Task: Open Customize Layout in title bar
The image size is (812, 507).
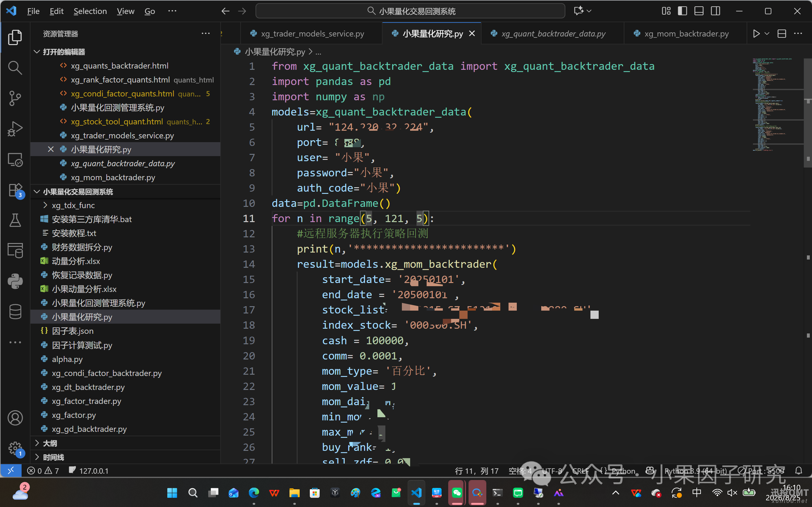Action: pos(666,11)
